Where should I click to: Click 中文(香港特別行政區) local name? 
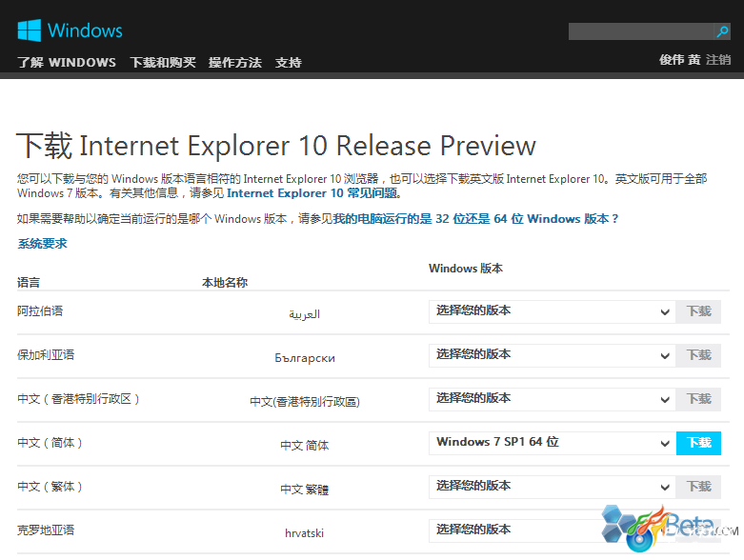pos(305,402)
